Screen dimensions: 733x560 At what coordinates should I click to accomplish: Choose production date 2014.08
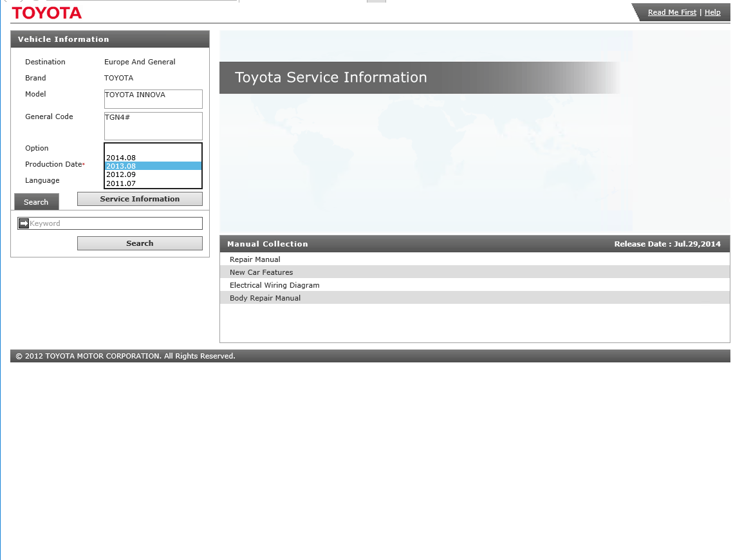pyautogui.click(x=153, y=158)
